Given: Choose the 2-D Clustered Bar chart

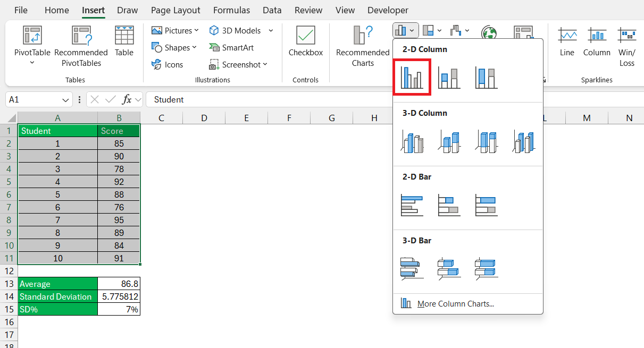Looking at the screenshot, I should point(412,205).
